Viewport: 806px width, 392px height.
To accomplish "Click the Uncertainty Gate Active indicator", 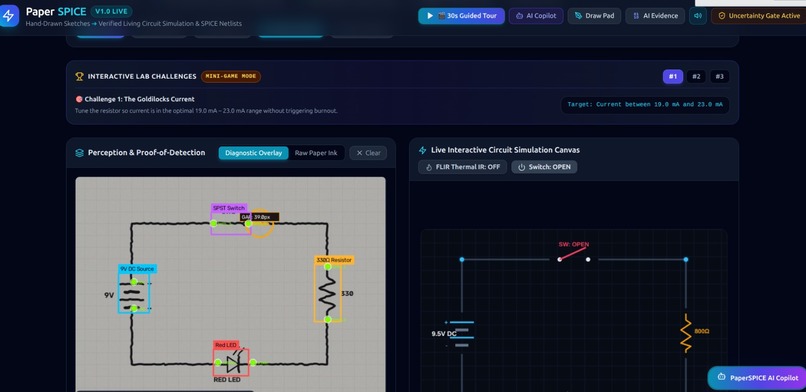I will click(x=759, y=16).
